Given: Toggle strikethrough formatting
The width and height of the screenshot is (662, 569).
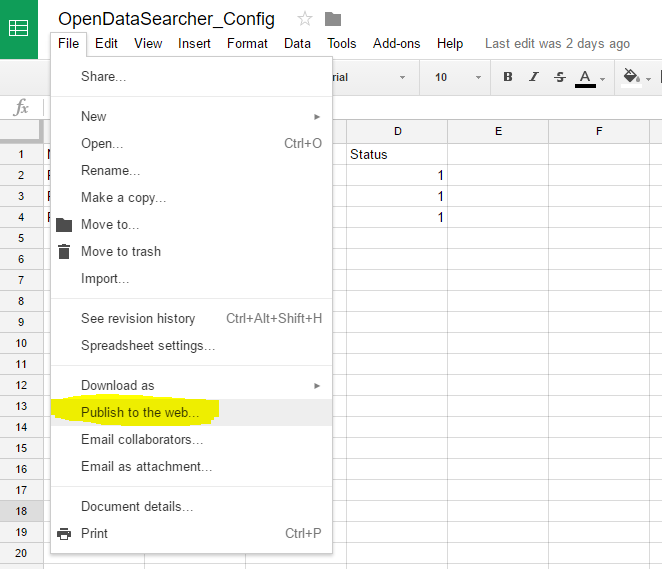Looking at the screenshot, I should 560,77.
